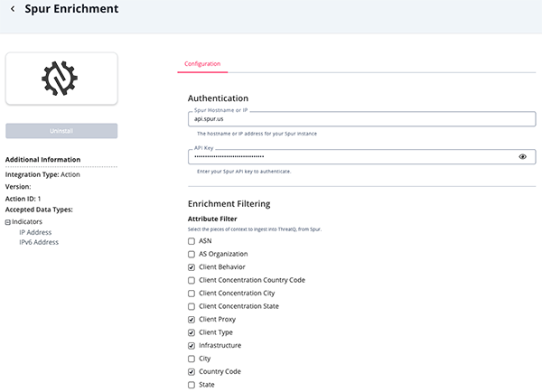Tick the City attribute checkbox
The image size is (542, 392).
[192, 359]
